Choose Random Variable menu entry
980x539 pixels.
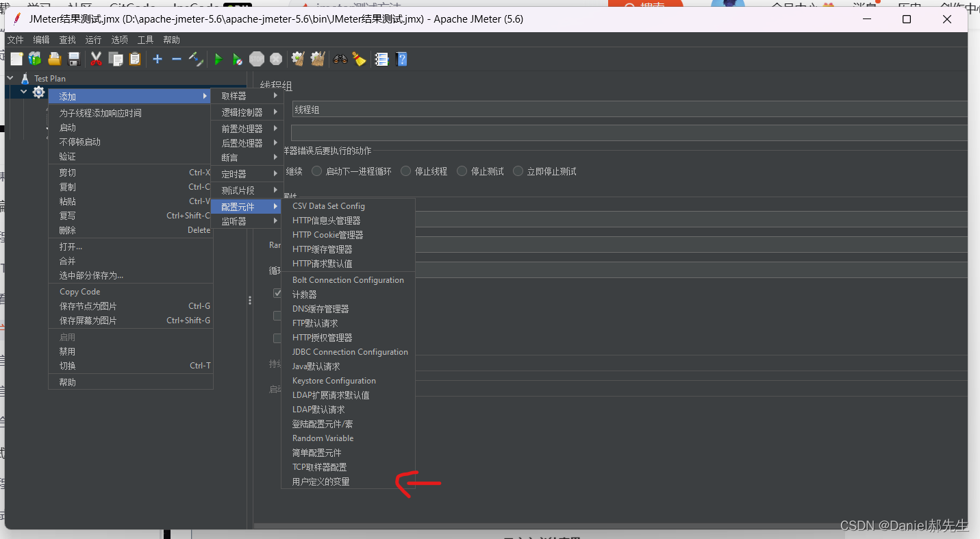point(348,438)
